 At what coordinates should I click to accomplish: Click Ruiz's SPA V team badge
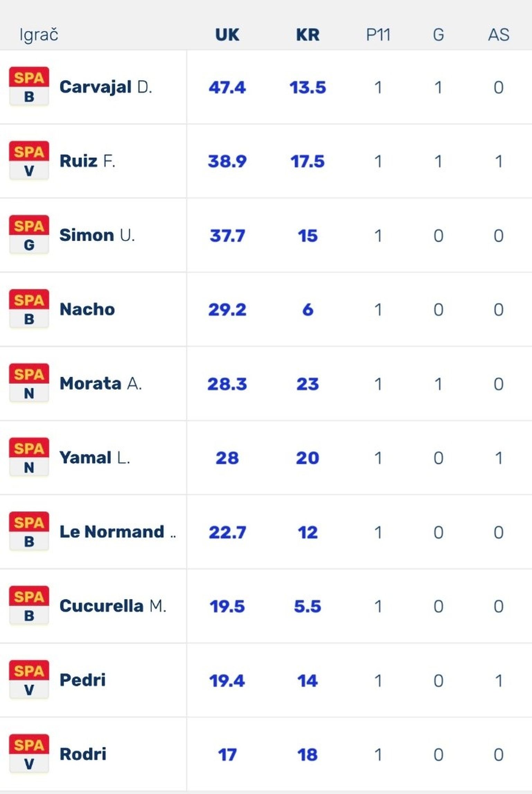(29, 160)
